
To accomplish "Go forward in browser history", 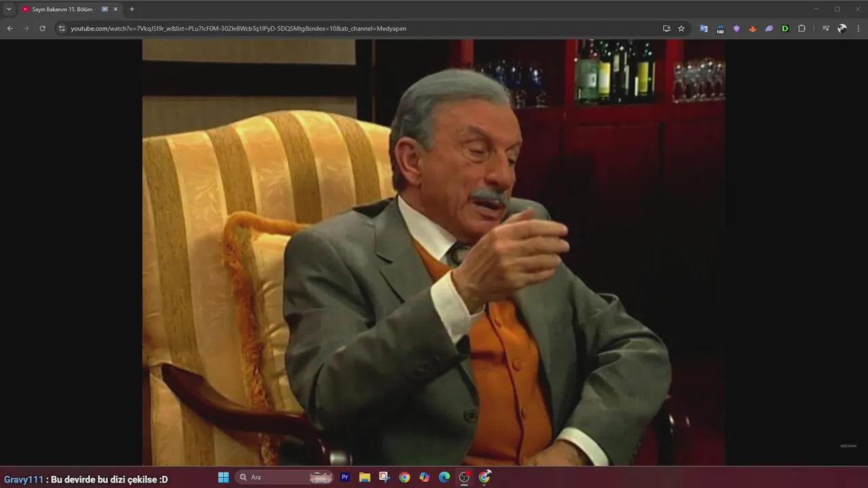I will [26, 28].
